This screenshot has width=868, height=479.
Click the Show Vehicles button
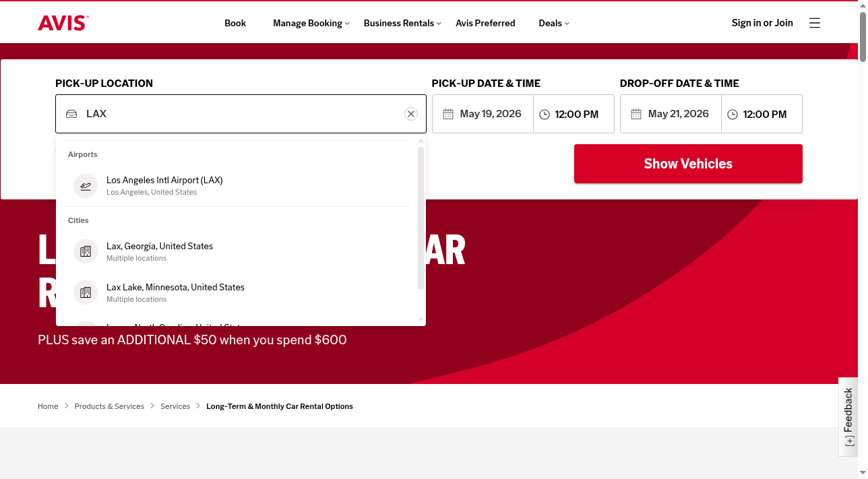point(688,164)
